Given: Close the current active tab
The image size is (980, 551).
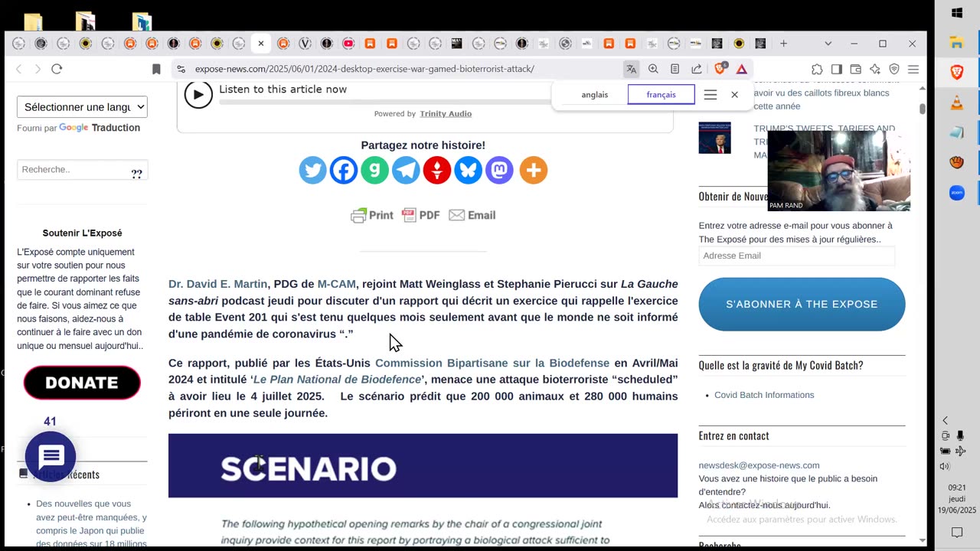Looking at the screenshot, I should click(x=260, y=44).
